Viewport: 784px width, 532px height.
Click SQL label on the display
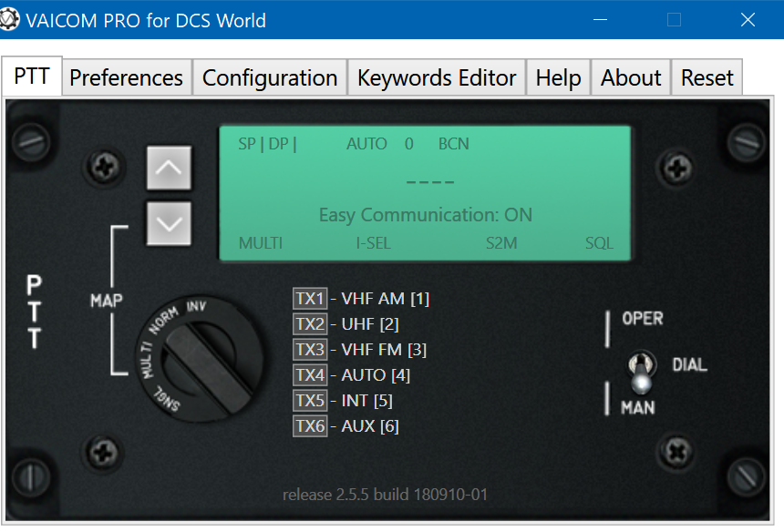click(x=599, y=243)
